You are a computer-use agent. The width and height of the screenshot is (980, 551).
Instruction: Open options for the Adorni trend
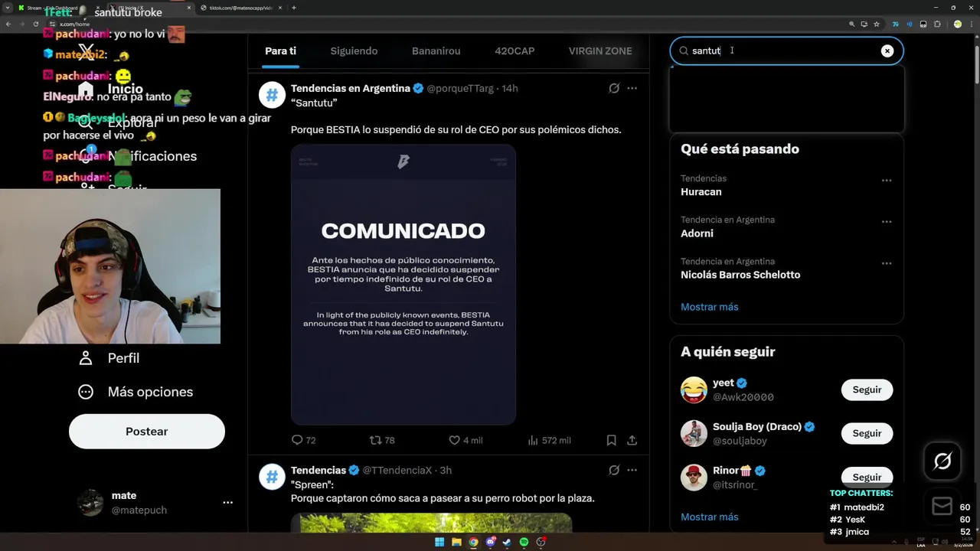886,222
